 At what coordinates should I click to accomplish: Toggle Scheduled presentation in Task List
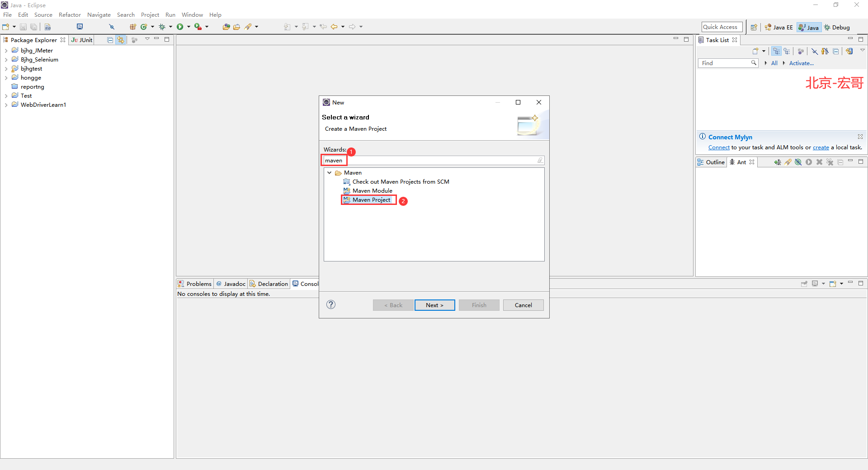(x=787, y=51)
